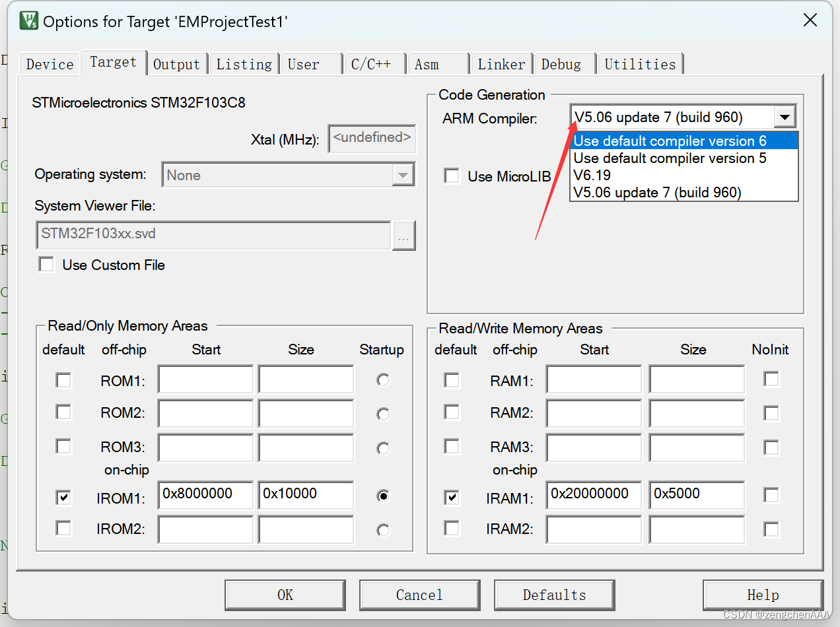Enable the Use MicroLIB checkbox
Image resolution: width=840 pixels, height=627 pixels.
pos(452,176)
